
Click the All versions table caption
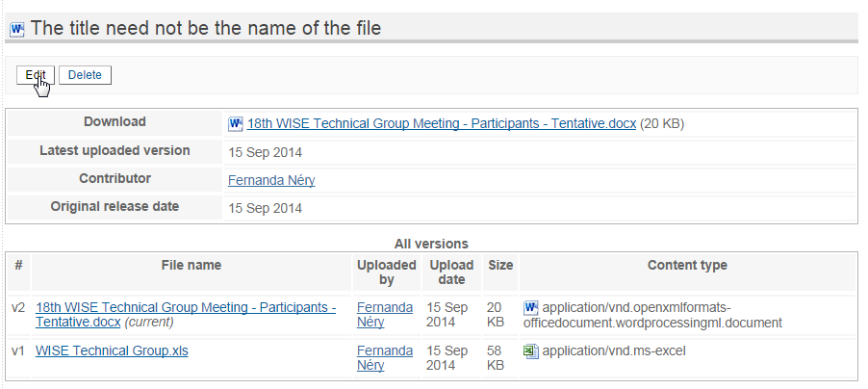[x=431, y=244]
